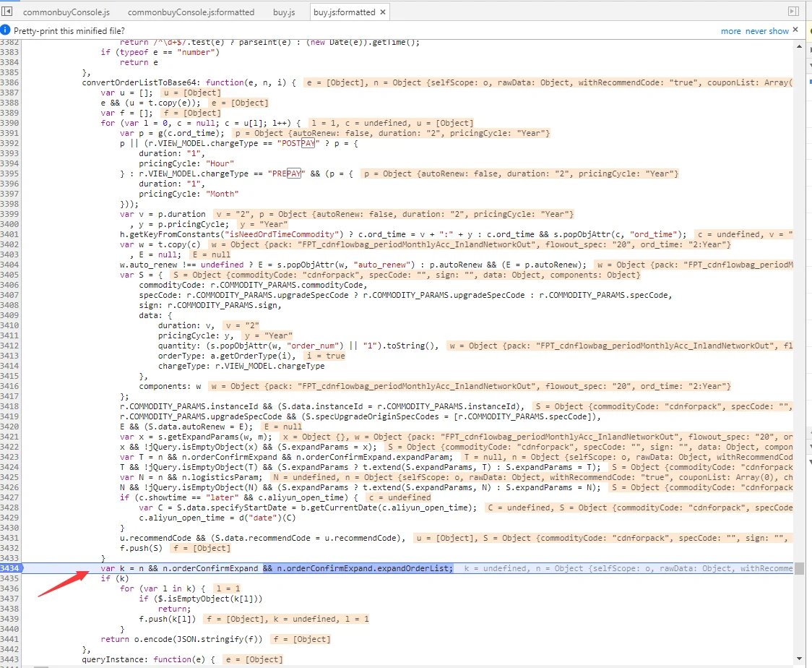Image resolution: width=812 pixels, height=668 pixels.
Task: Click 'l = 1' inline value on line 3436
Action: click(x=228, y=588)
